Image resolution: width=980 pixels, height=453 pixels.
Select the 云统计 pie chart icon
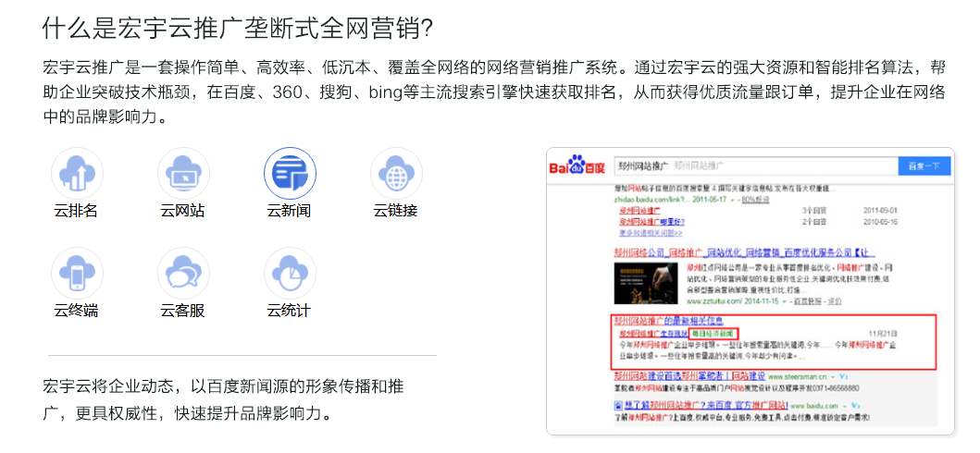pyautogui.click(x=290, y=274)
